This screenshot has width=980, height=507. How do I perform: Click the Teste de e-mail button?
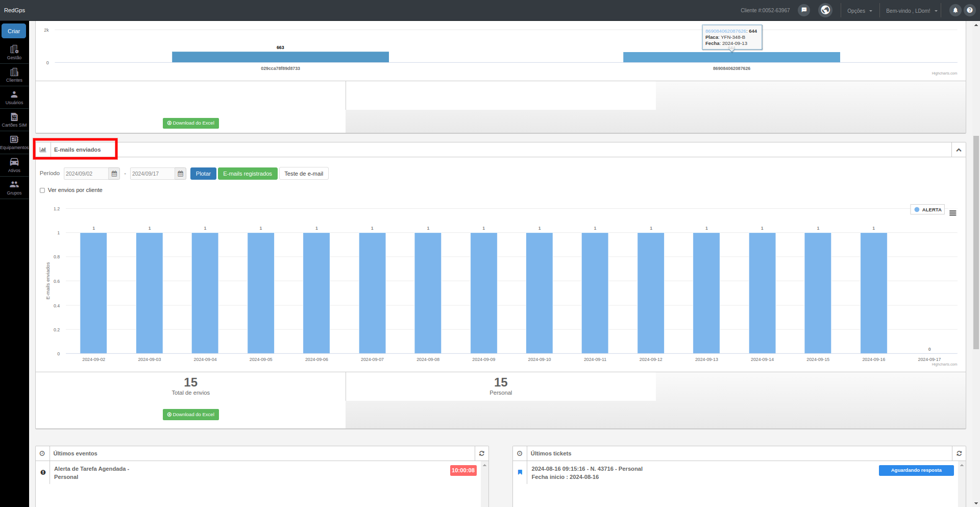[304, 174]
